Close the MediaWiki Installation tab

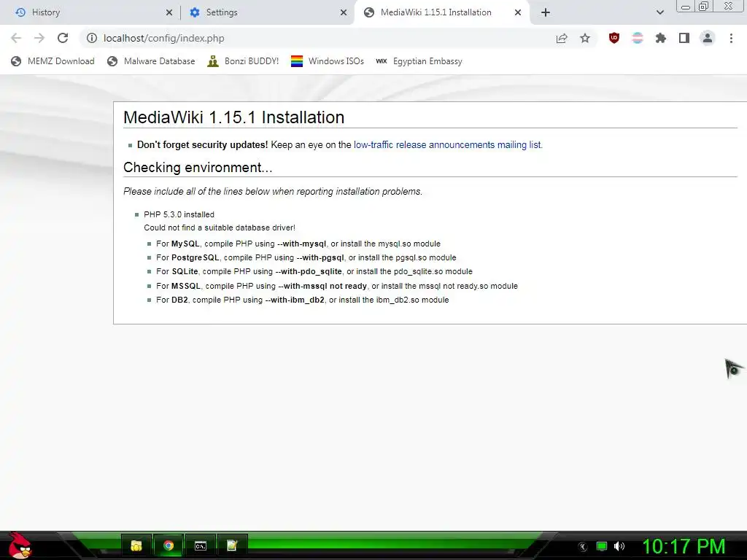[518, 12]
